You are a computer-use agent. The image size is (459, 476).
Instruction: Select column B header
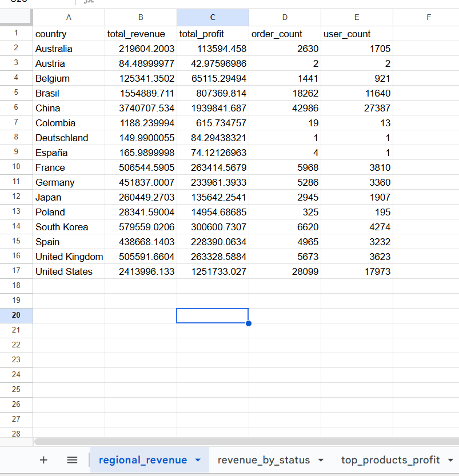pos(141,17)
